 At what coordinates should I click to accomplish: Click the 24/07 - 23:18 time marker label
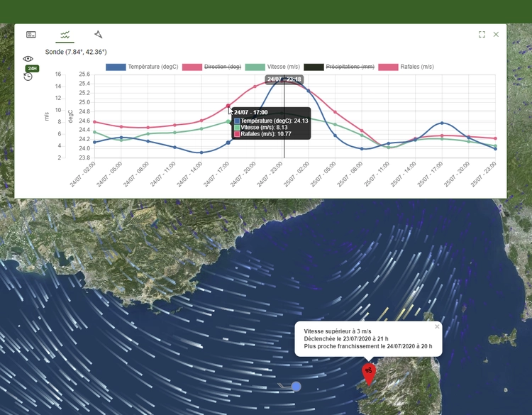[x=284, y=79]
